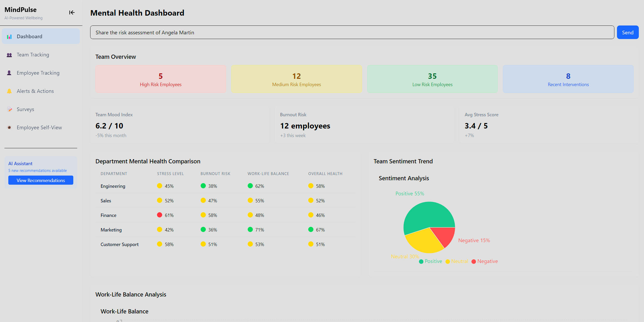Open the Team Tracking menu item
Screen dimensions: 644x322
(33, 55)
